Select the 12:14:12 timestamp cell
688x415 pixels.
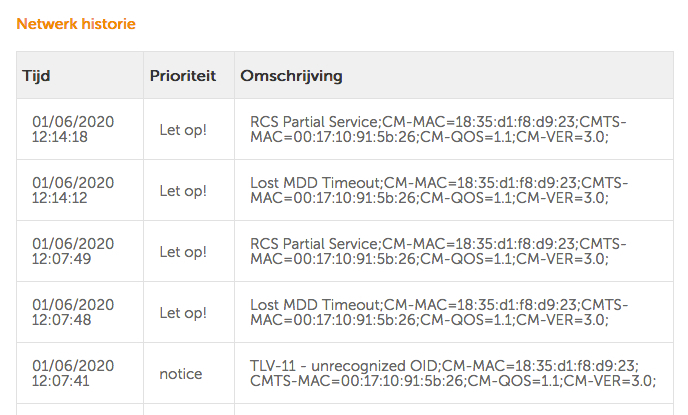click(72, 191)
